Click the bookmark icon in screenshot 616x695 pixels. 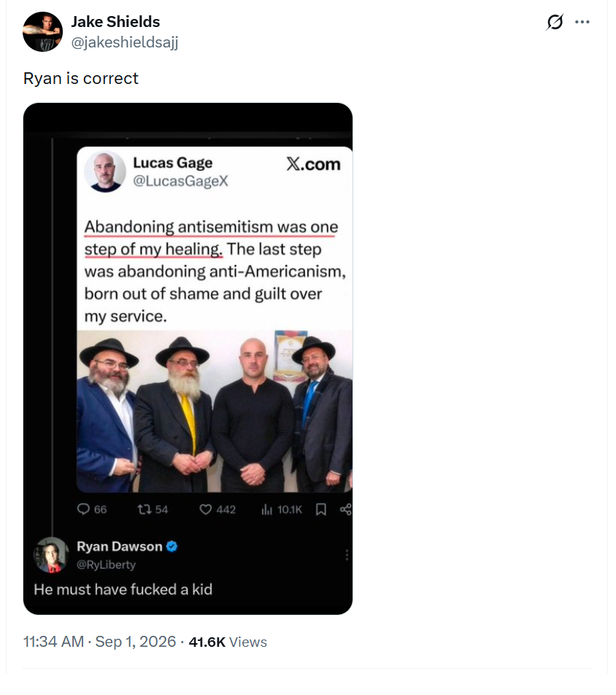321,510
